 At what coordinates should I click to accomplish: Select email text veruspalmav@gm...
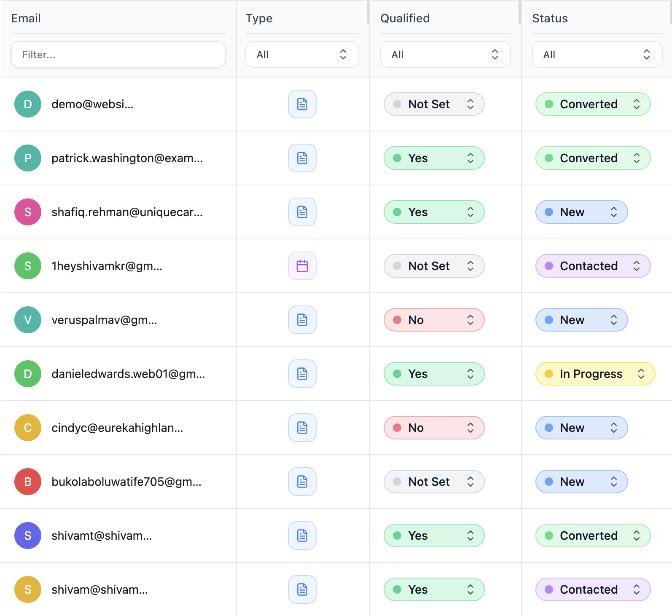(x=105, y=320)
